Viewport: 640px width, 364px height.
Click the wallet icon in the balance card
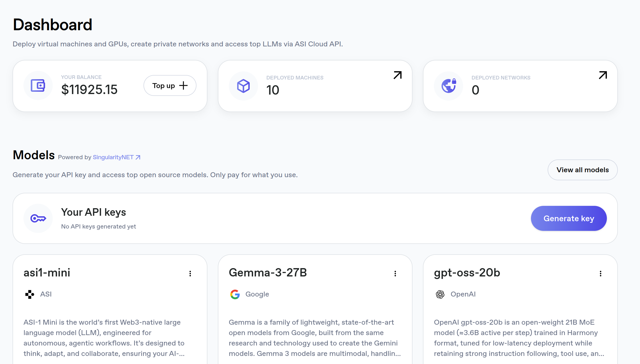point(38,85)
